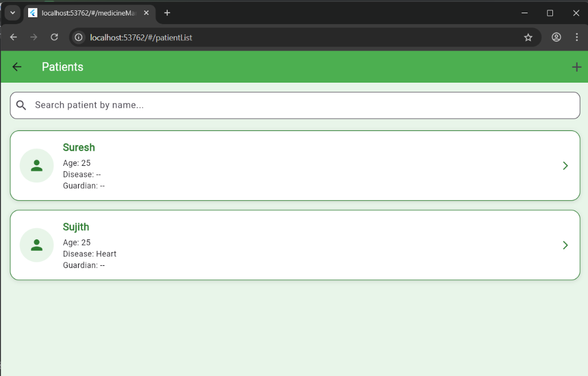588x376 pixels.
Task: Bookmark this page with the star icon
Action: click(528, 37)
